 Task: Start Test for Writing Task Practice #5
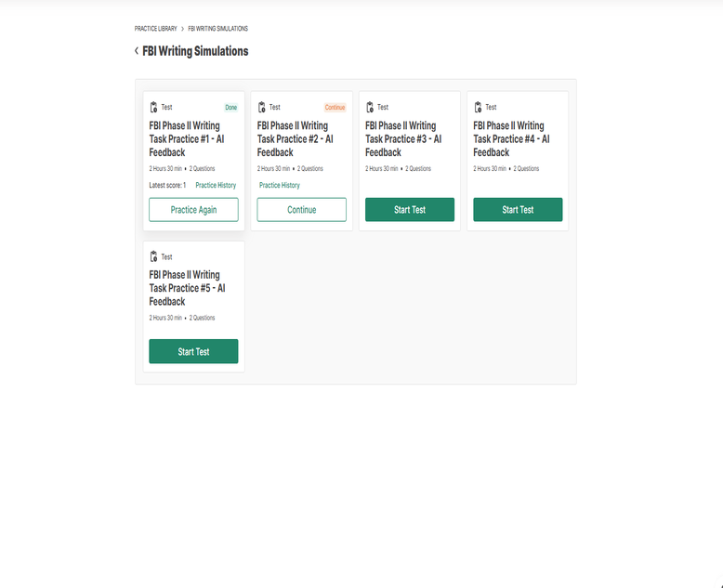point(193,351)
